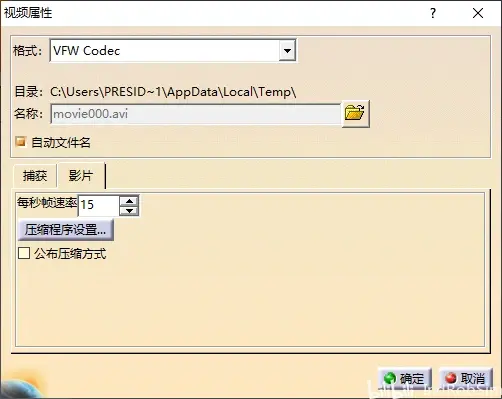
Task: Close the 视频属性 dialog
Action: (478, 13)
